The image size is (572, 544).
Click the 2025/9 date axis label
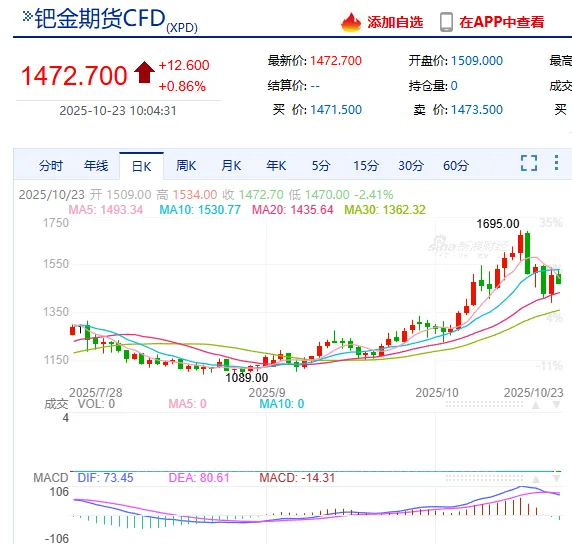(267, 393)
